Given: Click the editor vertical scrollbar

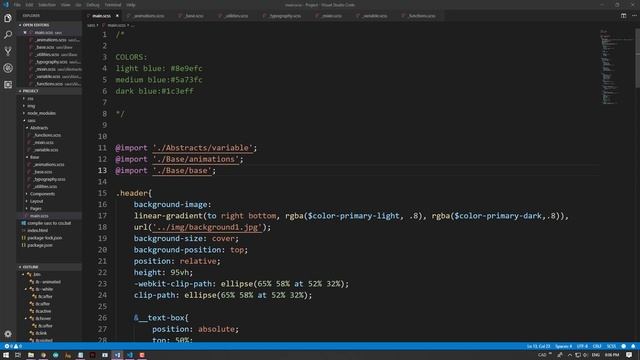Looking at the screenshot, I should point(638,57).
